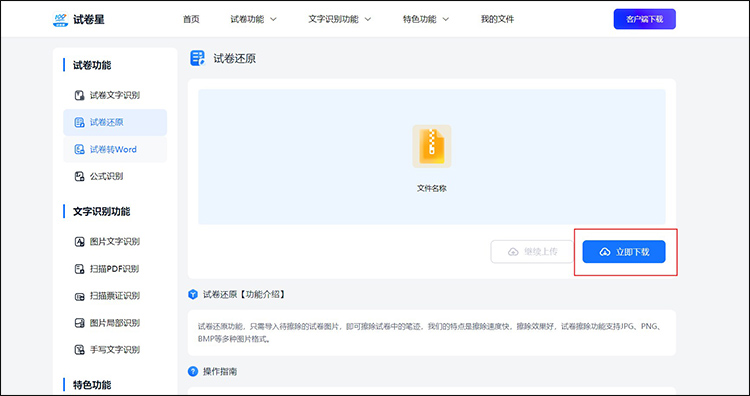Select 公式识别 in the sidebar
Viewport: 750px width, 396px height.
click(115, 176)
